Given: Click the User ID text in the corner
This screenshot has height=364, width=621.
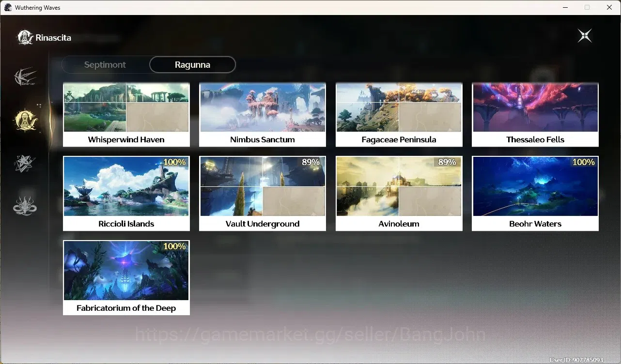Looking at the screenshot, I should click(x=576, y=360).
